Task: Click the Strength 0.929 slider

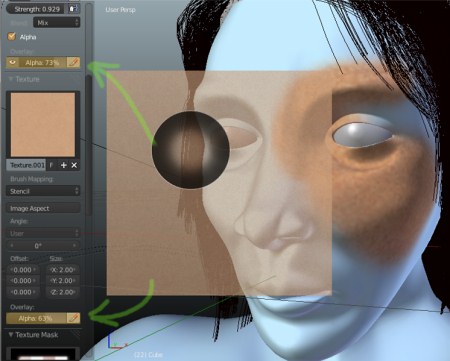Action: coord(37,9)
